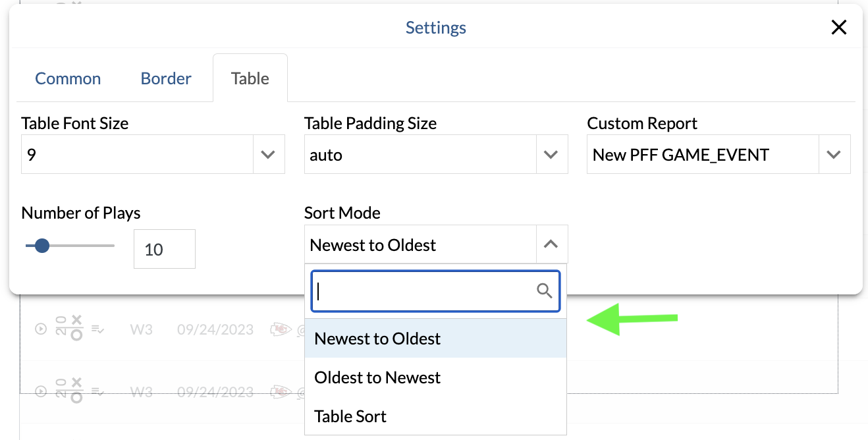
Task: Click the magnifier icon in the search box
Action: (545, 290)
